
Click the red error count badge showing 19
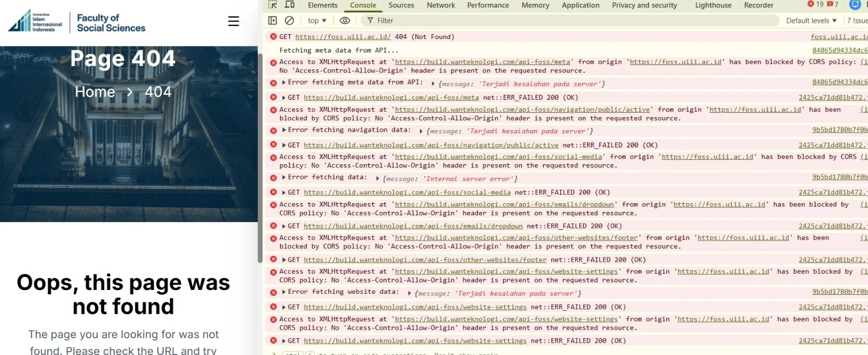point(815,4)
